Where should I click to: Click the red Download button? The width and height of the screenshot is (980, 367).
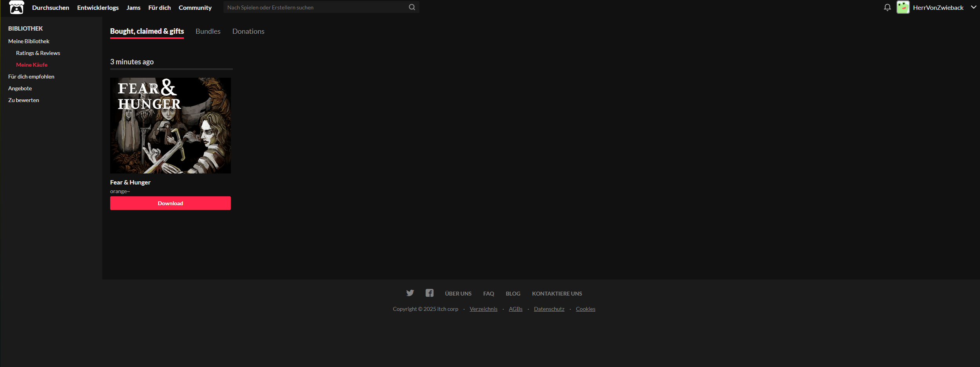[x=171, y=203]
